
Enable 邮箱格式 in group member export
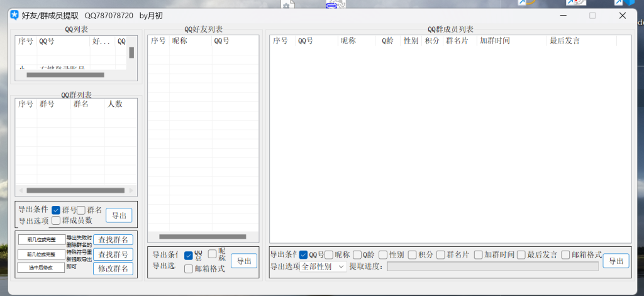click(565, 255)
